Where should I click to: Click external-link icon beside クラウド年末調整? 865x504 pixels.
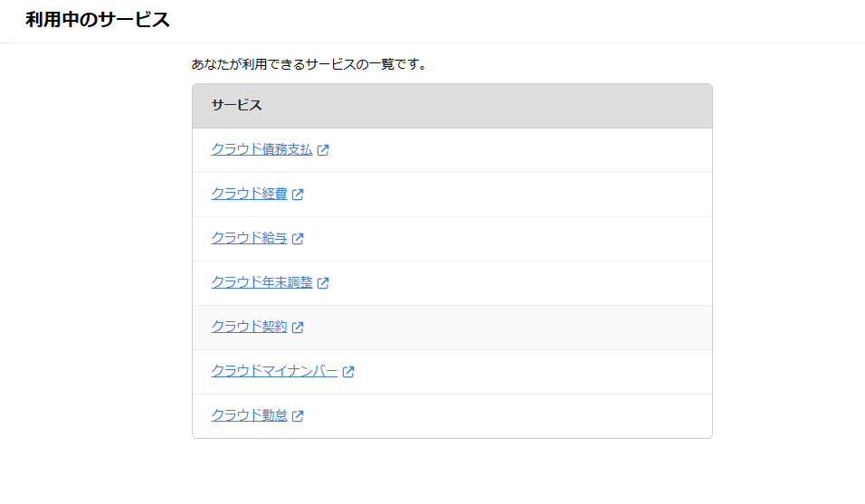click(x=323, y=283)
